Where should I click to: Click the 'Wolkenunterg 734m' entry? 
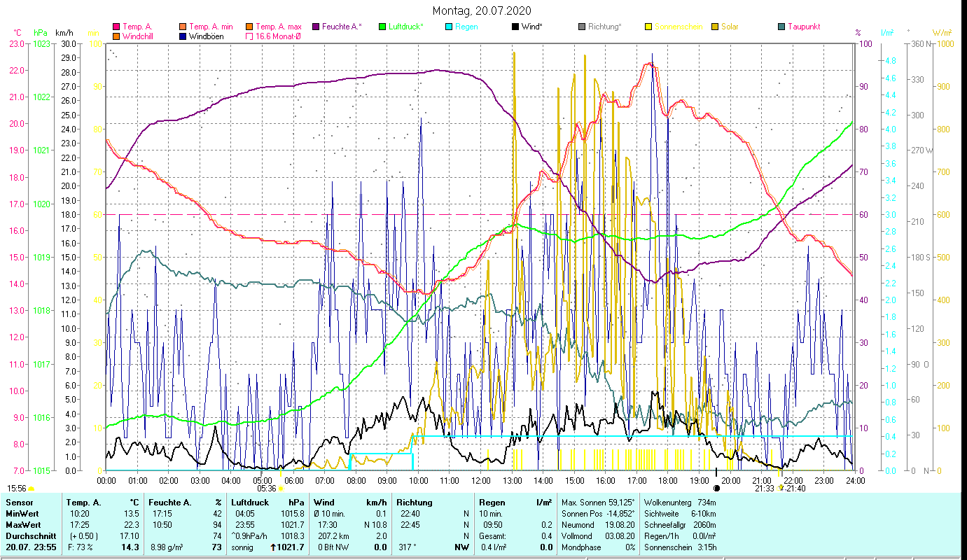680,503
